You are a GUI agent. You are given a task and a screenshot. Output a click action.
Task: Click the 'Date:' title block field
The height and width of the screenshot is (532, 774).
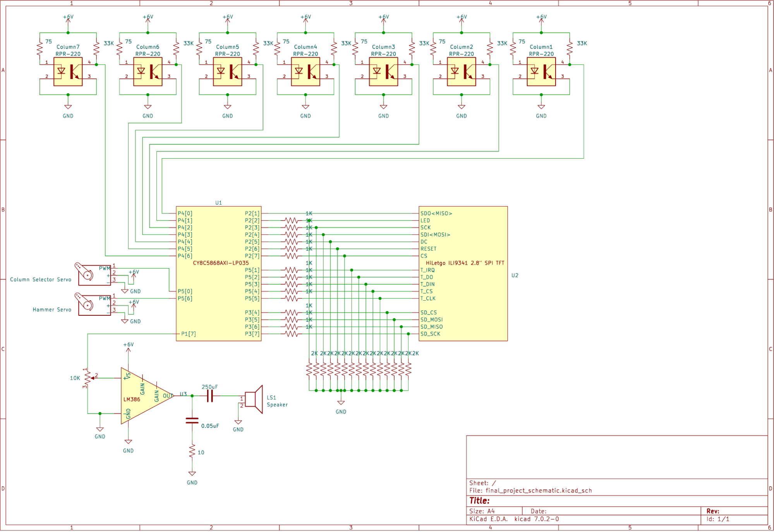pos(539,511)
